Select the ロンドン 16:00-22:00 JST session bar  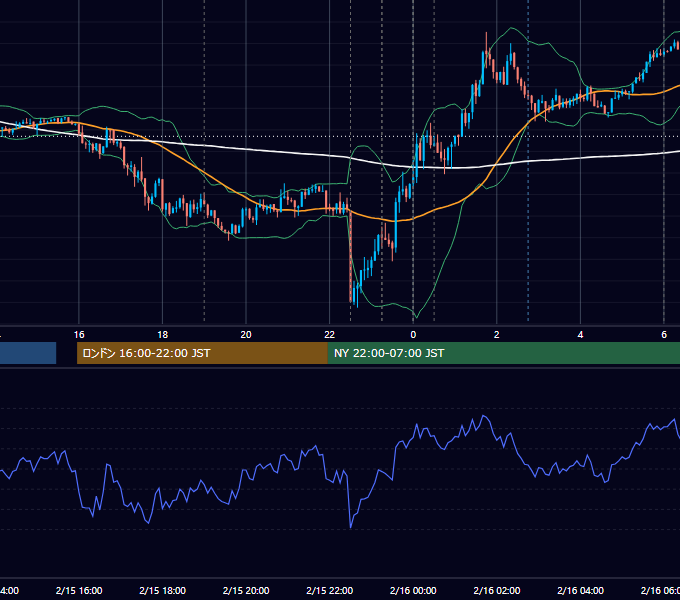(202, 353)
